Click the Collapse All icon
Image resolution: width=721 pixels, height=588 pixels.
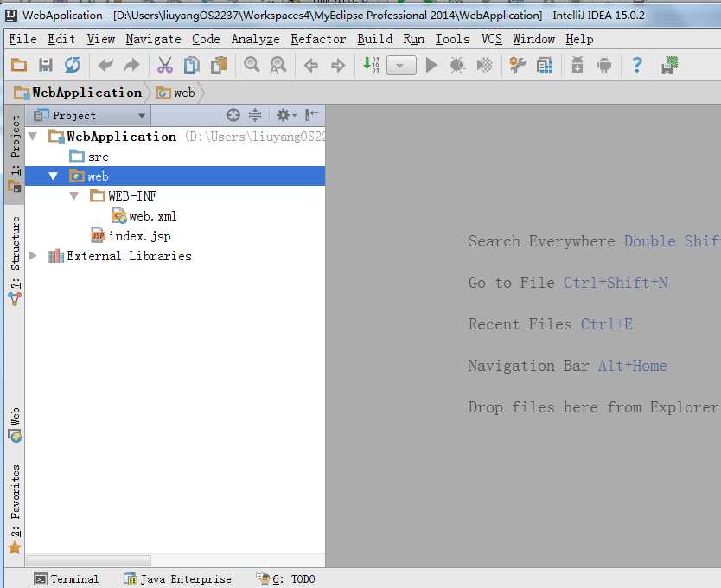pos(255,115)
